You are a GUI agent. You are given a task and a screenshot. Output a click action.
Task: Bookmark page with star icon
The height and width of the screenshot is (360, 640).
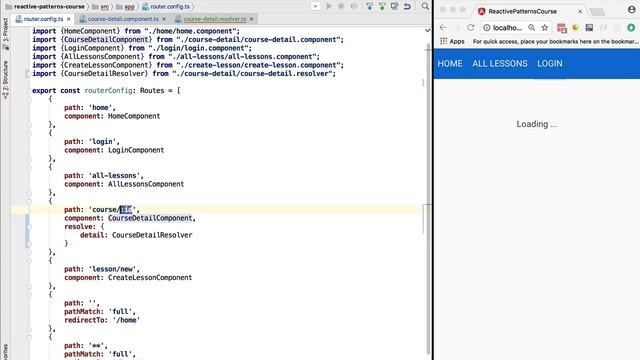544,28
